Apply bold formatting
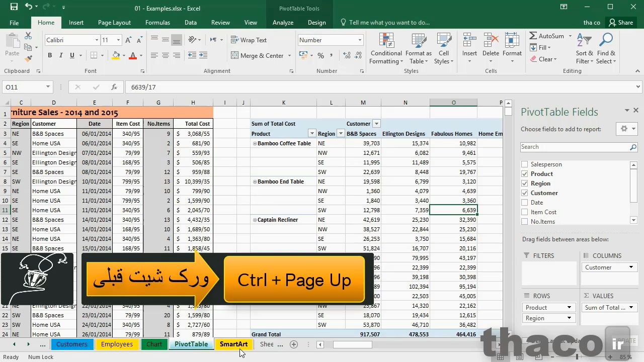Viewport: 644px width, 362px height. tap(50, 55)
